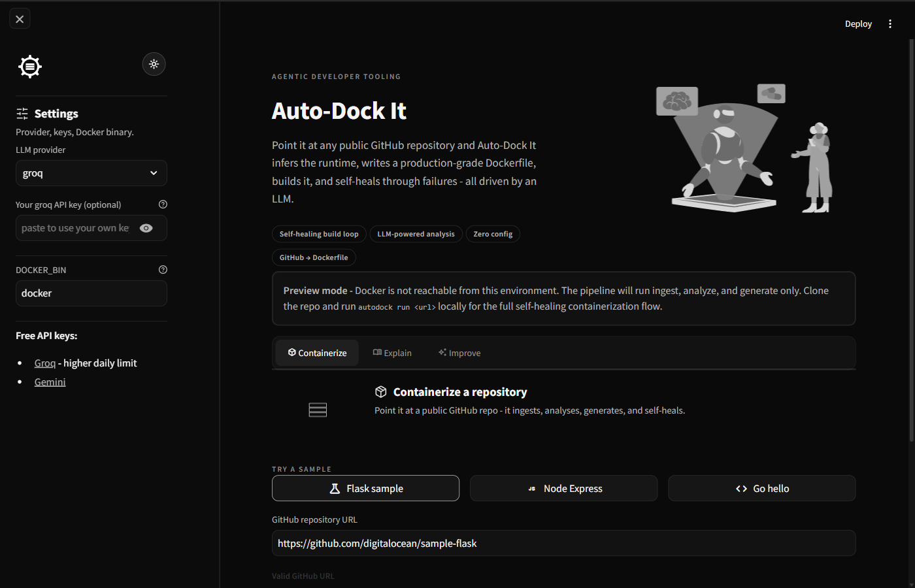Open the three-dot main menu
Viewport: 915px width, 588px height.
(x=890, y=24)
